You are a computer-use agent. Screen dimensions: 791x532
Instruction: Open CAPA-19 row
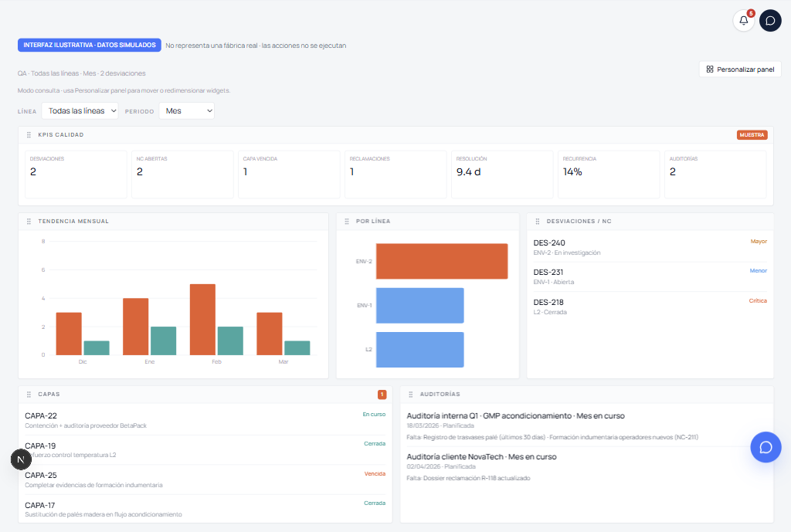205,450
